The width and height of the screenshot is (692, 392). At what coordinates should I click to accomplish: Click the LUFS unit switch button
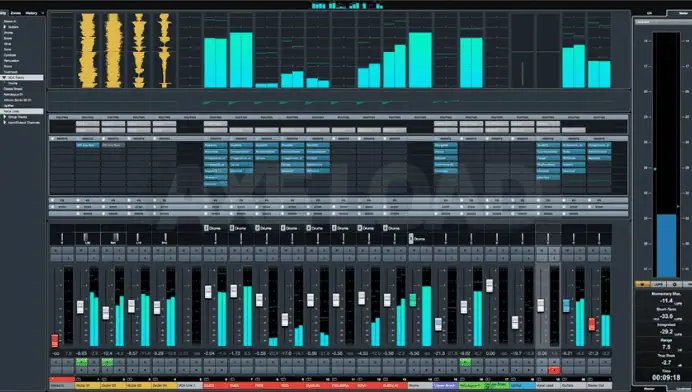pos(658,284)
